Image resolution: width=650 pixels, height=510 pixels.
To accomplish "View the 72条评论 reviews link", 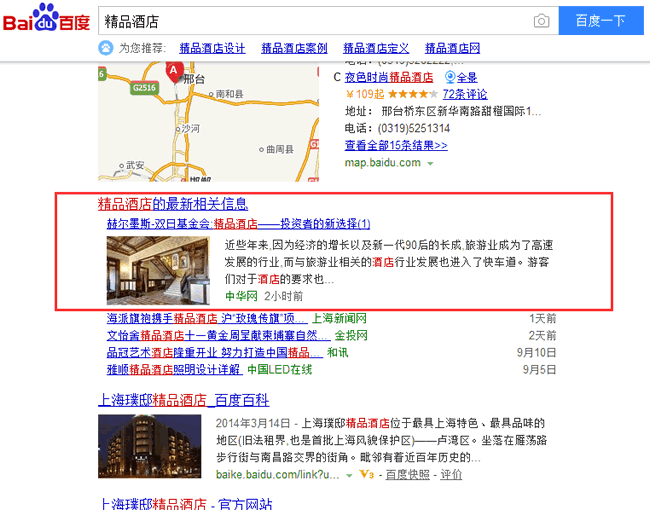I will (x=465, y=94).
